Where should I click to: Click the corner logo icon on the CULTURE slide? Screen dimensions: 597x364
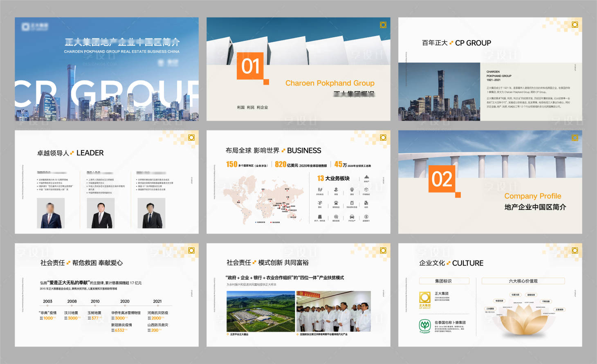[x=575, y=250]
